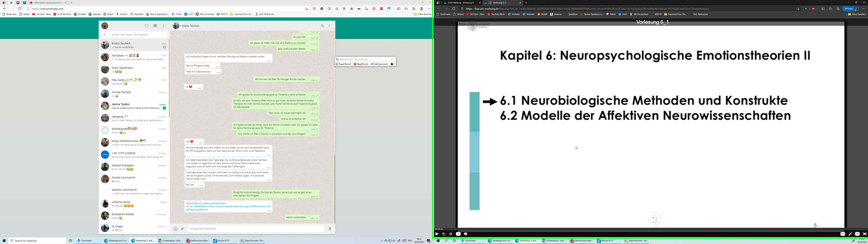Click Stop Record button
Viewport: 868px width, 244px height.
pos(361,64)
